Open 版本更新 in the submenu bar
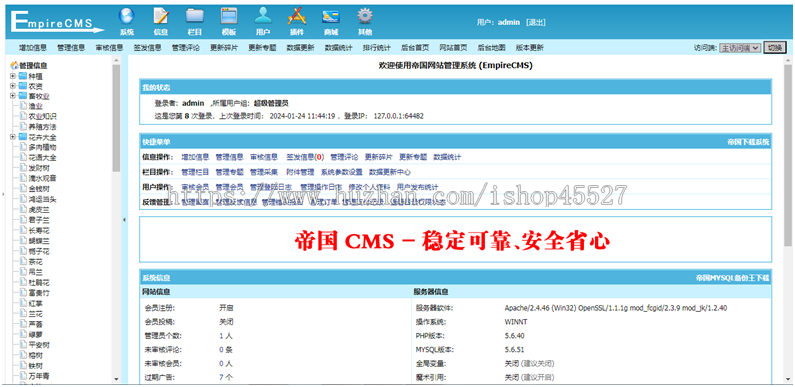This screenshot has height=387, width=795. tap(530, 48)
